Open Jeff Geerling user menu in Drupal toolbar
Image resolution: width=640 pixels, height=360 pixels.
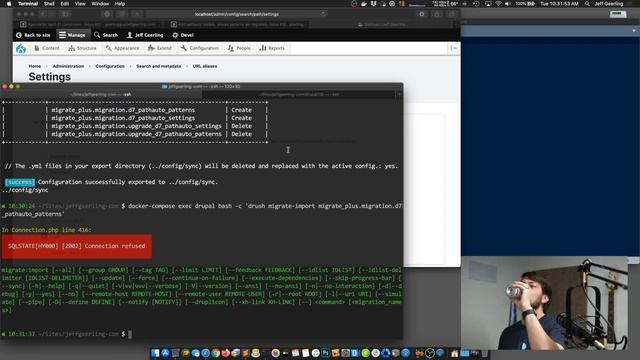tap(145, 35)
